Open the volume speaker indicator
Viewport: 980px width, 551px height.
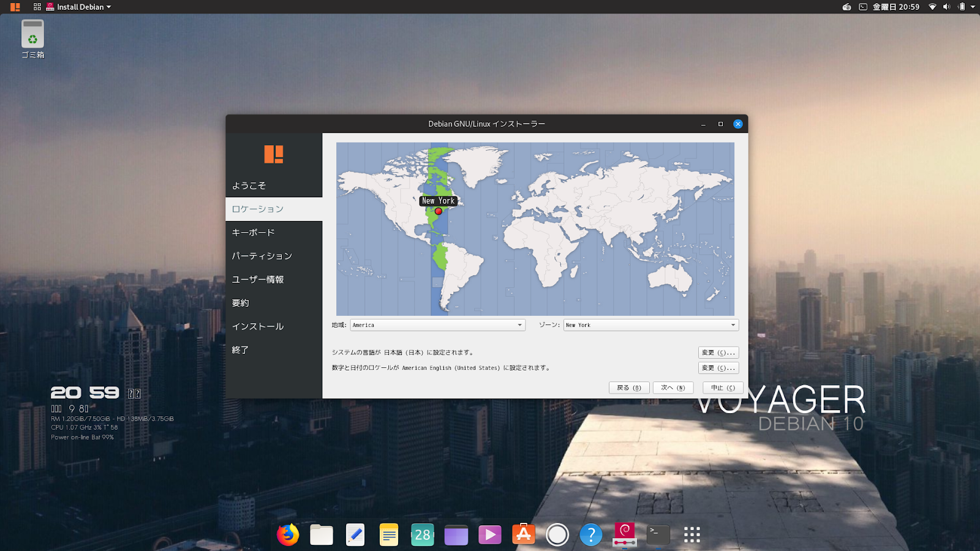tap(946, 7)
